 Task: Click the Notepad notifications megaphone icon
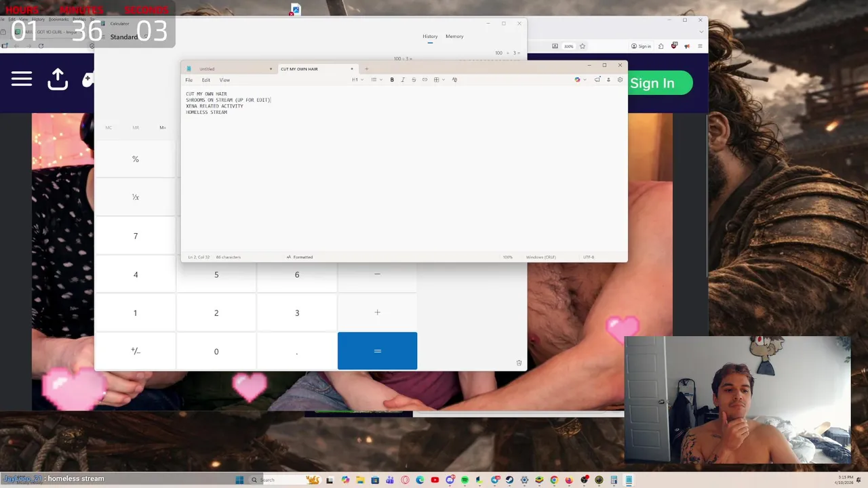tap(597, 80)
